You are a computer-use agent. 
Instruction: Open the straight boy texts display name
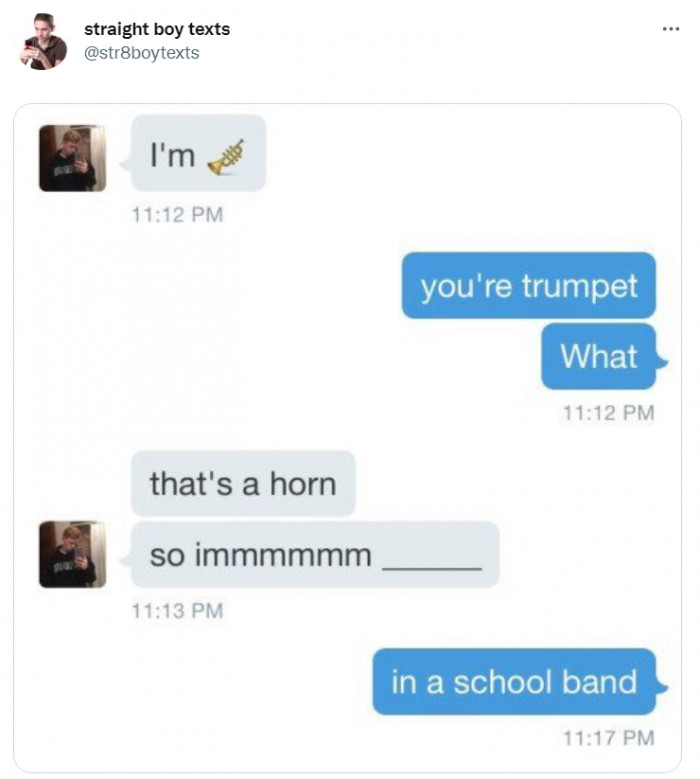click(157, 29)
